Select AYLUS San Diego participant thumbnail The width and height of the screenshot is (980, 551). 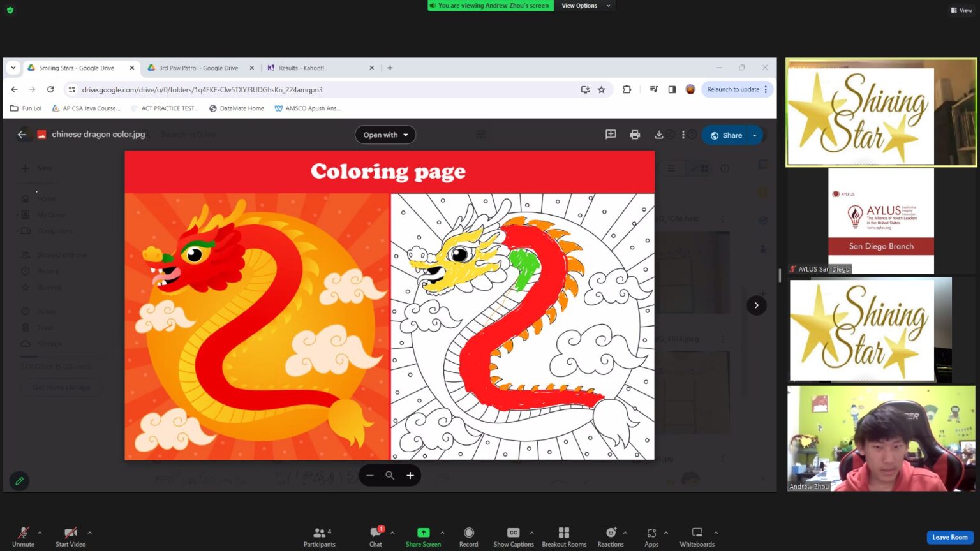(880, 221)
